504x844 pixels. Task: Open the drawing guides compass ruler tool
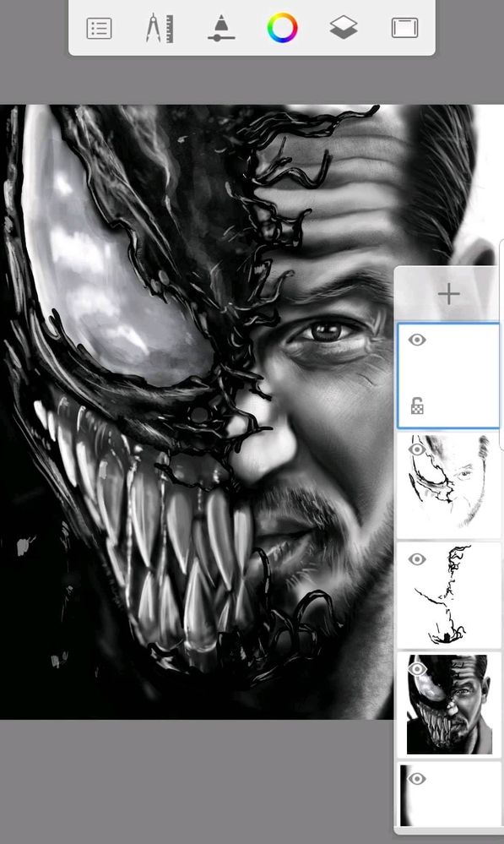[x=160, y=29]
